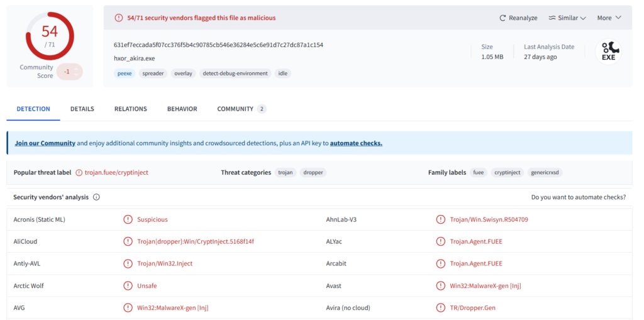Image resolution: width=644 pixels, height=320 pixels.
Task: Click the alert icon in the malicious banner
Action: 119,18
